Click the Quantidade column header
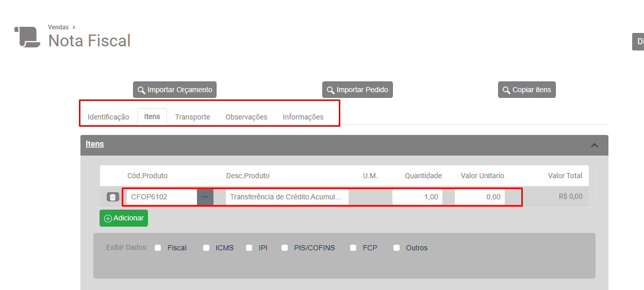 coord(423,176)
